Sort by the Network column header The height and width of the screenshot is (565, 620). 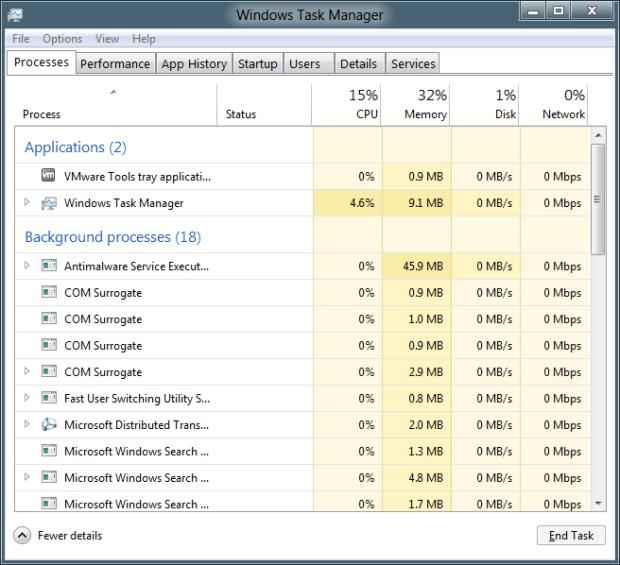tap(554, 105)
